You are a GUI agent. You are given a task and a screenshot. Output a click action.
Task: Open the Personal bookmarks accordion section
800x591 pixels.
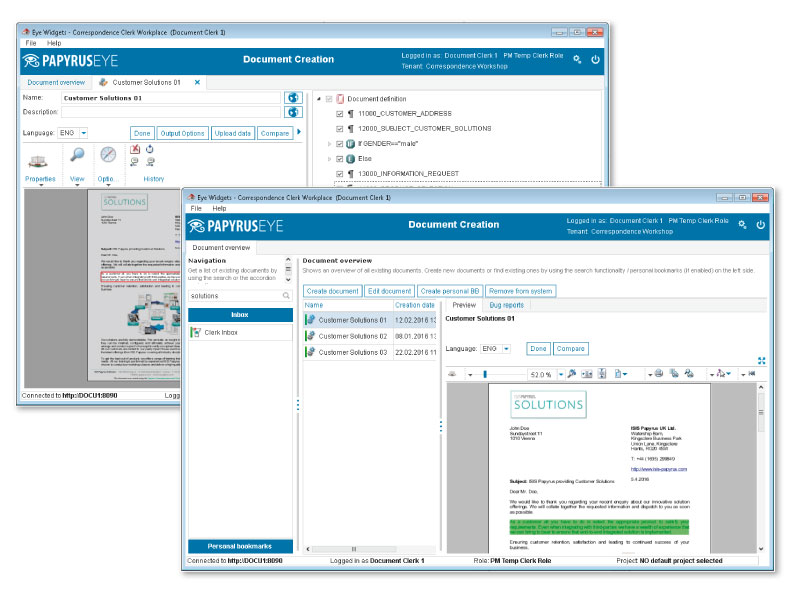[x=240, y=546]
